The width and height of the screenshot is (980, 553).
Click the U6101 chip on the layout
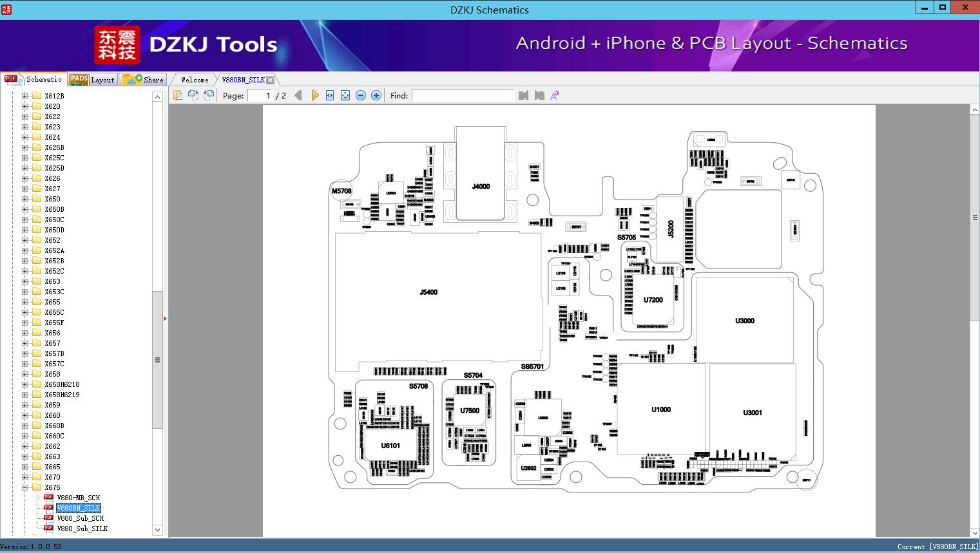point(390,445)
